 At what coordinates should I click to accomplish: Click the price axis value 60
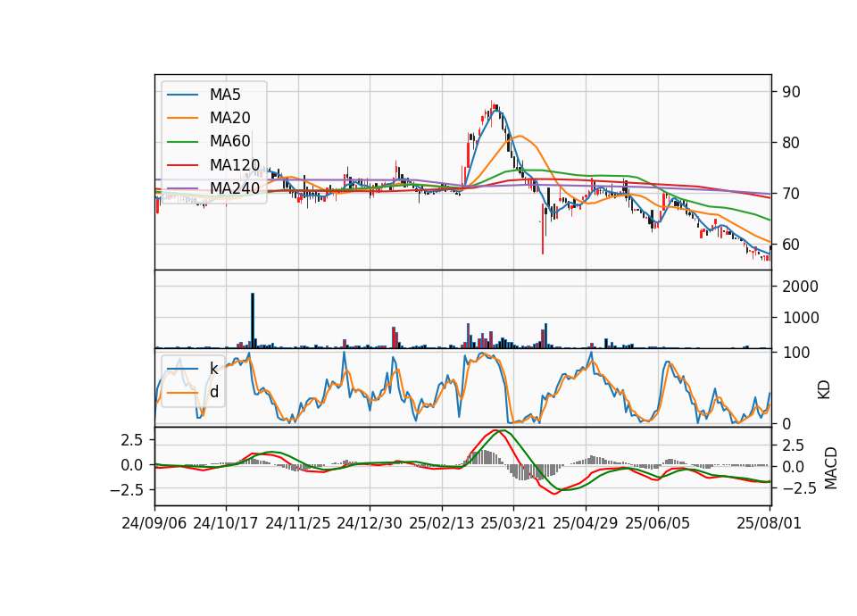tap(791, 245)
